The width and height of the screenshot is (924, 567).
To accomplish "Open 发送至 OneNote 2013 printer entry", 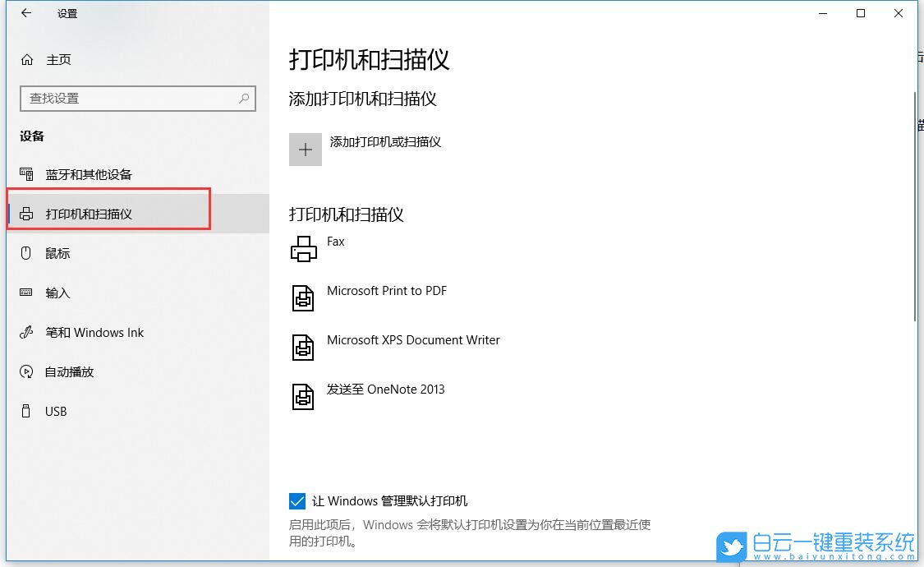I will click(387, 389).
